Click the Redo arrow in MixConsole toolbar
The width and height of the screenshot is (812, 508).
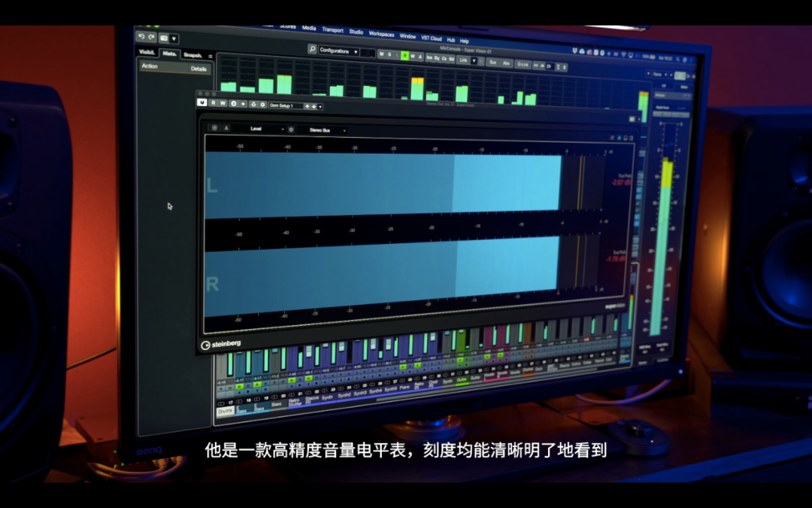pyautogui.click(x=151, y=37)
